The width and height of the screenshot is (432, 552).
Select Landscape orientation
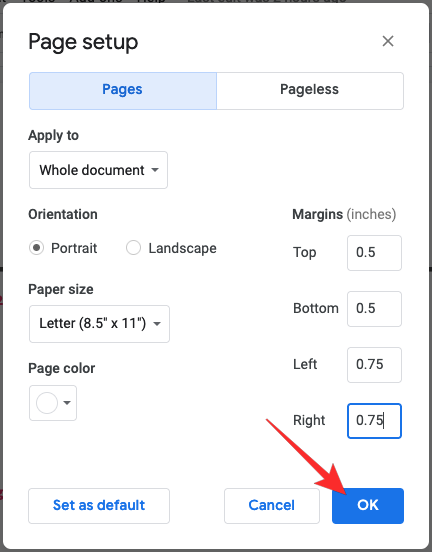point(133,248)
